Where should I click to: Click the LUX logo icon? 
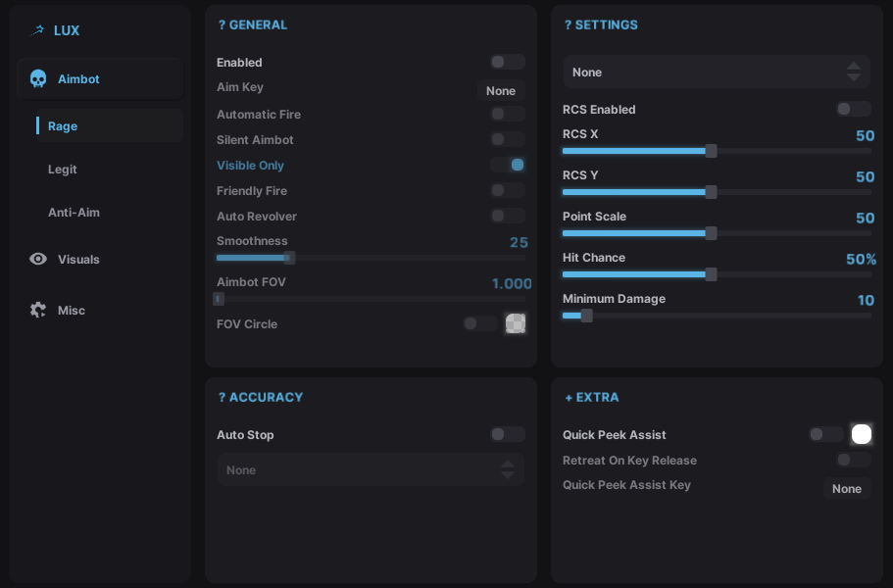click(x=38, y=30)
